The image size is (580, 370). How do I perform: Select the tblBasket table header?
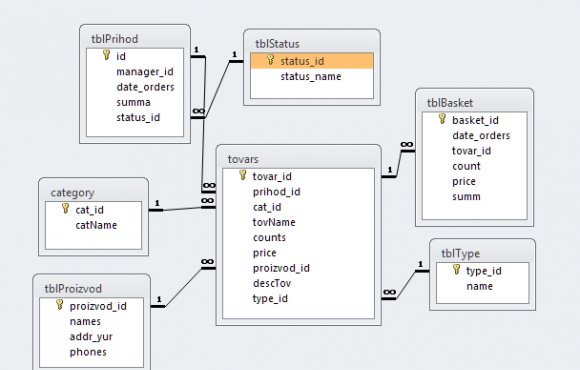click(x=474, y=103)
